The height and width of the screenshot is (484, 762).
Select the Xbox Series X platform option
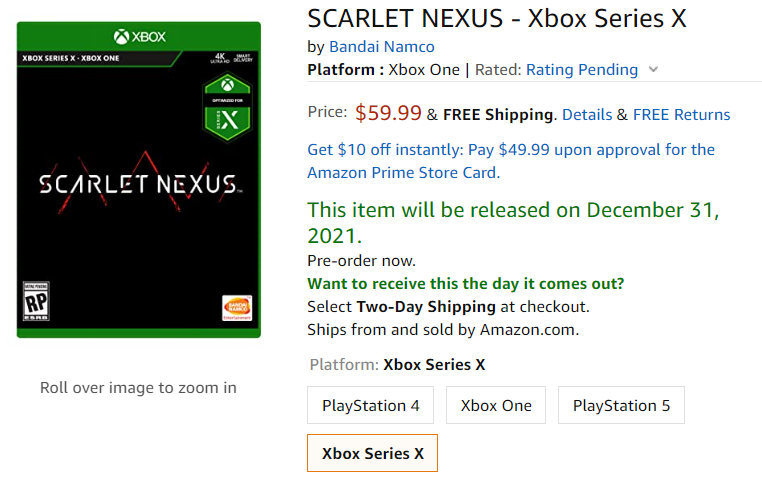coord(372,453)
